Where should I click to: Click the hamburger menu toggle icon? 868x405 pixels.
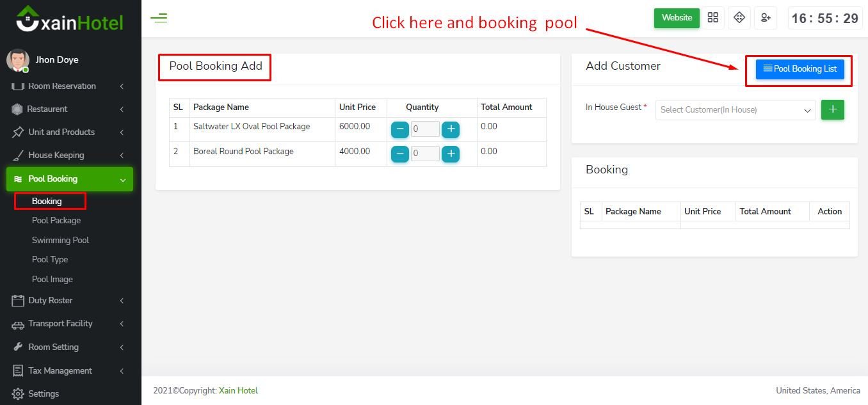[x=159, y=18]
